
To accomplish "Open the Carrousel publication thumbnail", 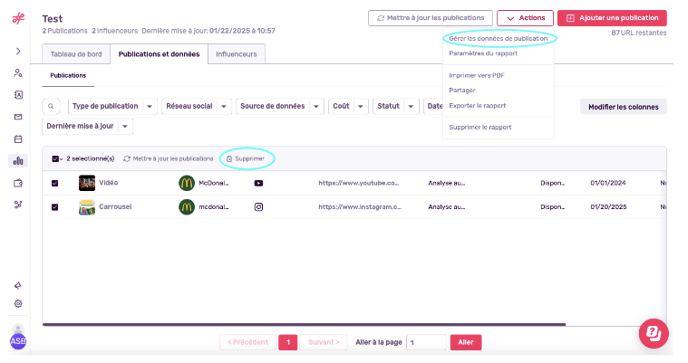I will pyautogui.click(x=87, y=207).
